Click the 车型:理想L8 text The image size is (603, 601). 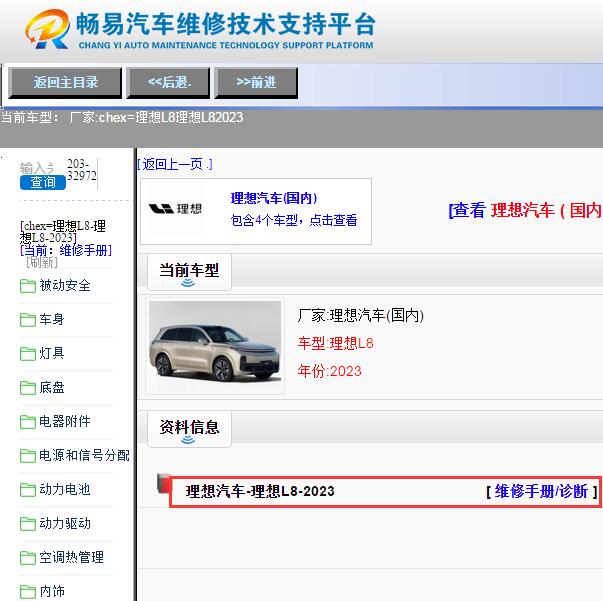coord(335,343)
